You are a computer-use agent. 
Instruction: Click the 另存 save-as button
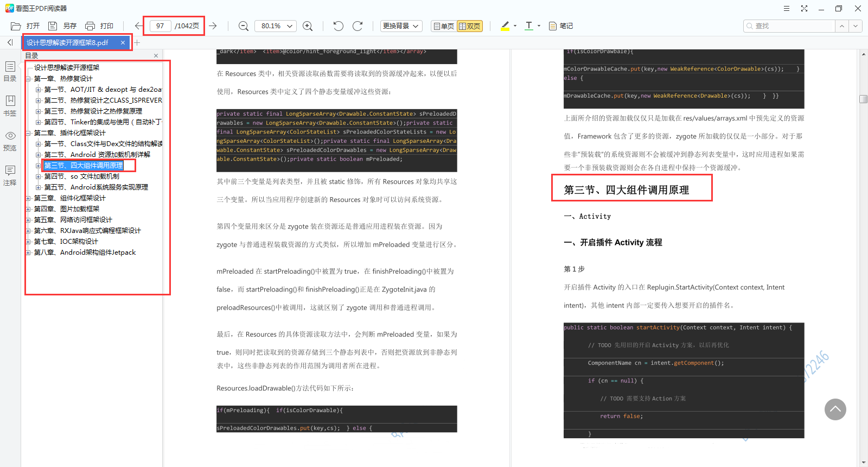(x=62, y=26)
